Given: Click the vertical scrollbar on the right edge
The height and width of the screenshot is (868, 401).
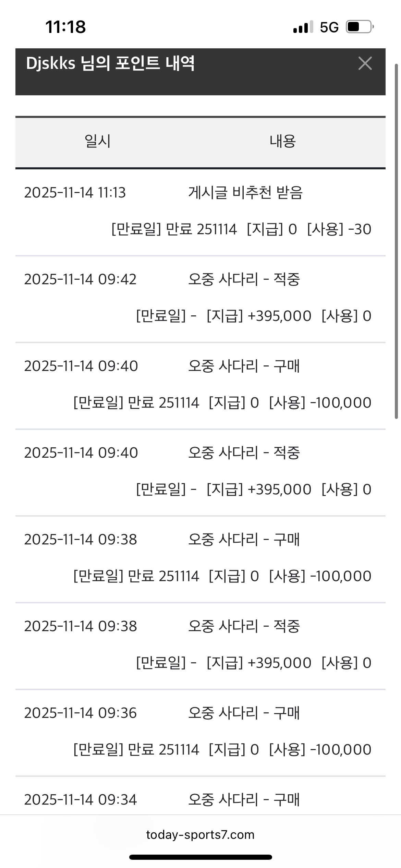Looking at the screenshot, I should (396, 240).
